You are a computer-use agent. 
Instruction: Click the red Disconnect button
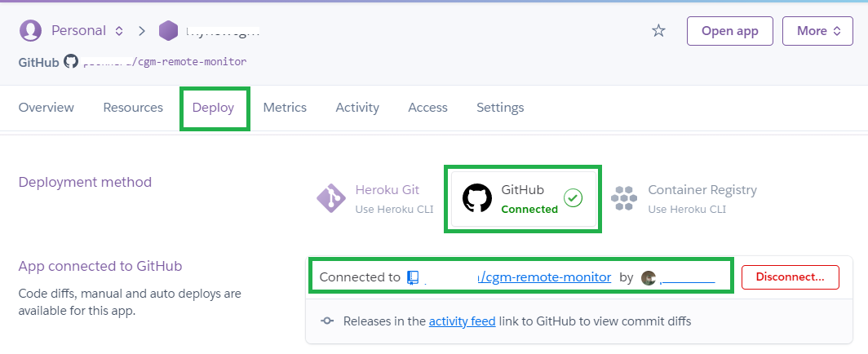click(x=790, y=277)
